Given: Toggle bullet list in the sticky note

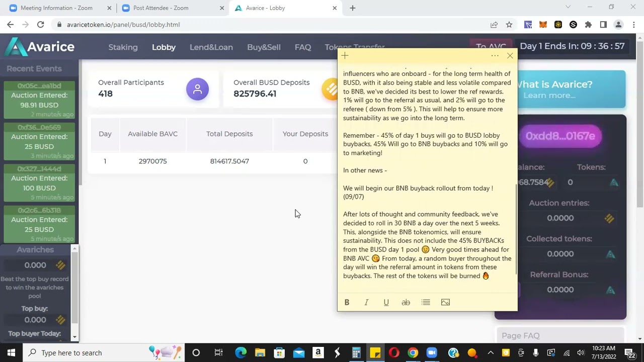Looking at the screenshot, I should tap(426, 302).
